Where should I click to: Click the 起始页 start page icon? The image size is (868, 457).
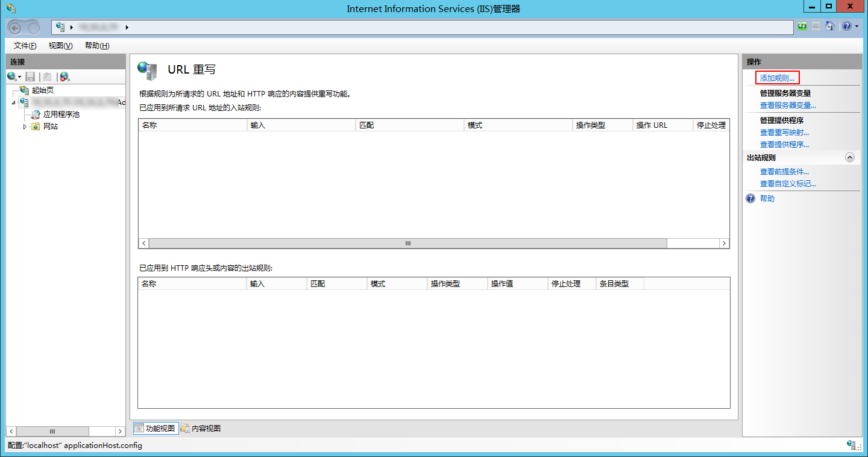pos(24,90)
